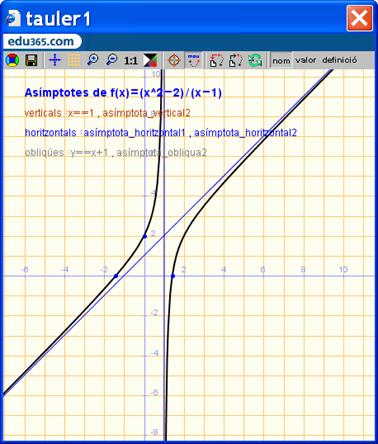Select the definició tab
Viewport: 378px width, 444px height.
click(339, 60)
